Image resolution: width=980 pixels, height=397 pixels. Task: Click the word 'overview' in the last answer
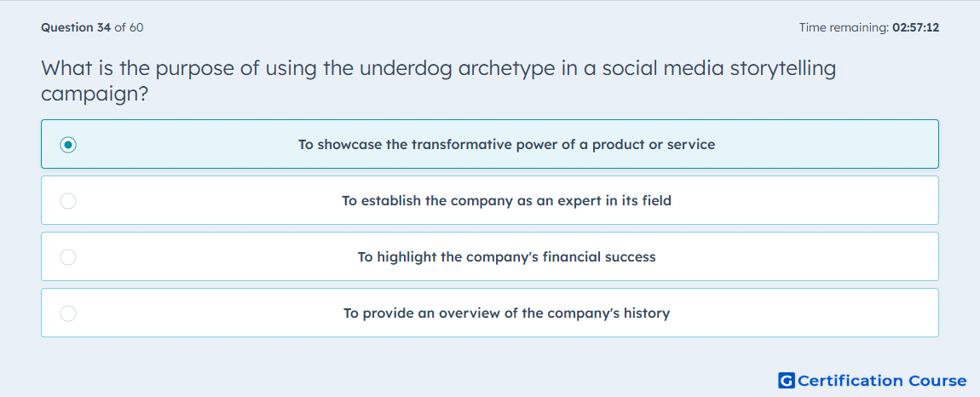coord(469,314)
